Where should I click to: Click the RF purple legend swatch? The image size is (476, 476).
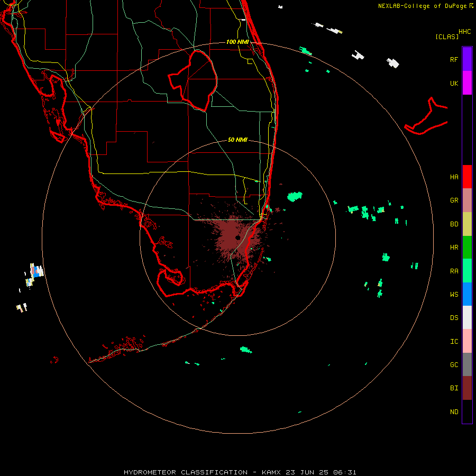point(467,59)
